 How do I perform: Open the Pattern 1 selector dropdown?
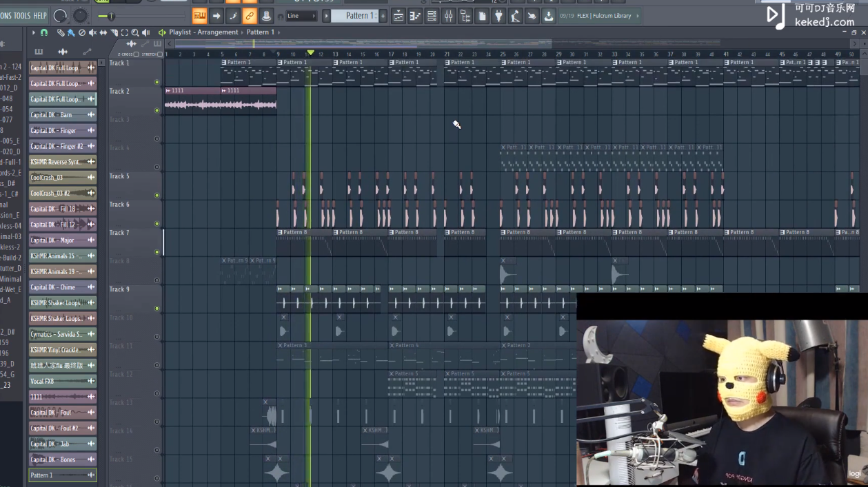point(356,16)
